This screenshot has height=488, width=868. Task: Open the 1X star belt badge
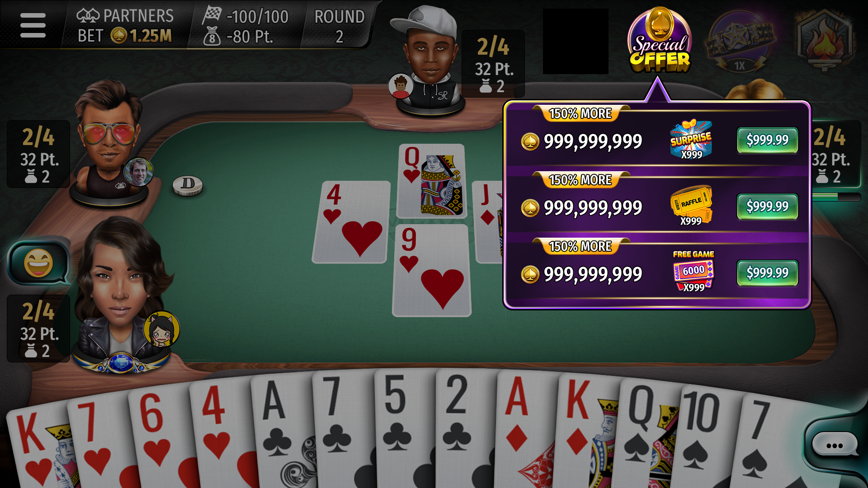740,42
